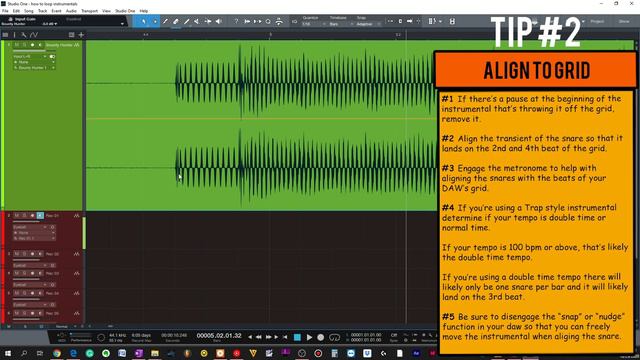Select the Split tool in toolbar
This screenshot has width=640, height=360.
[x=165, y=21]
